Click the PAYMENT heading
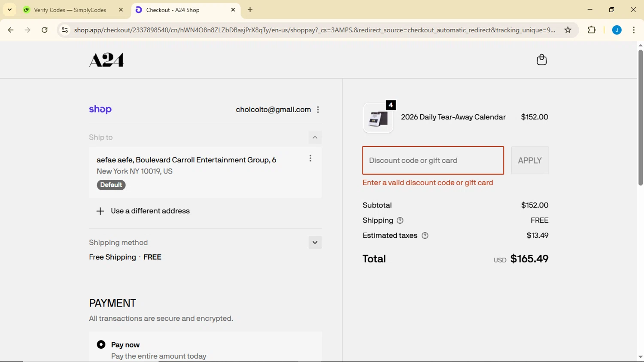The image size is (644, 362). 112,303
